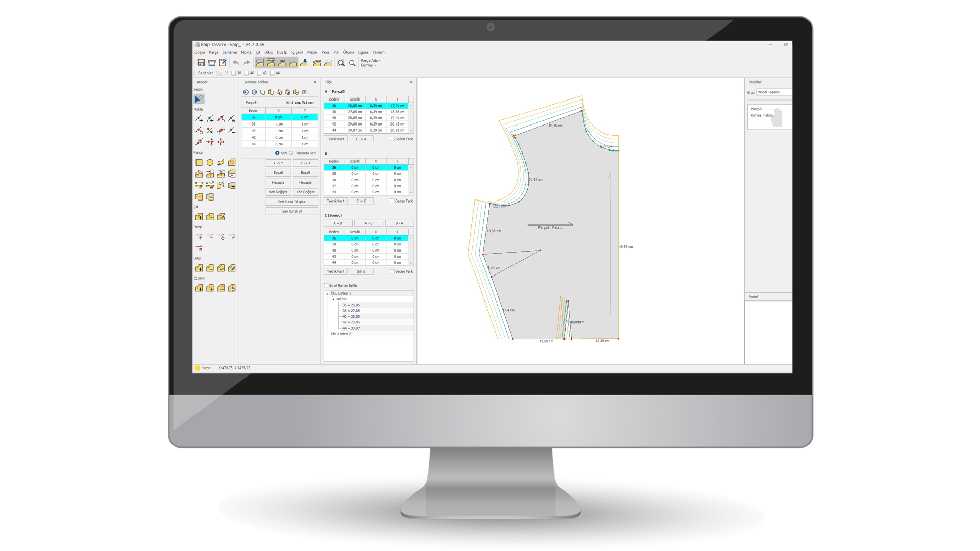Screen dimensions: 980x551
Task: Collapse the 'Ölcu Listesi 1' tree node
Action: click(x=328, y=293)
